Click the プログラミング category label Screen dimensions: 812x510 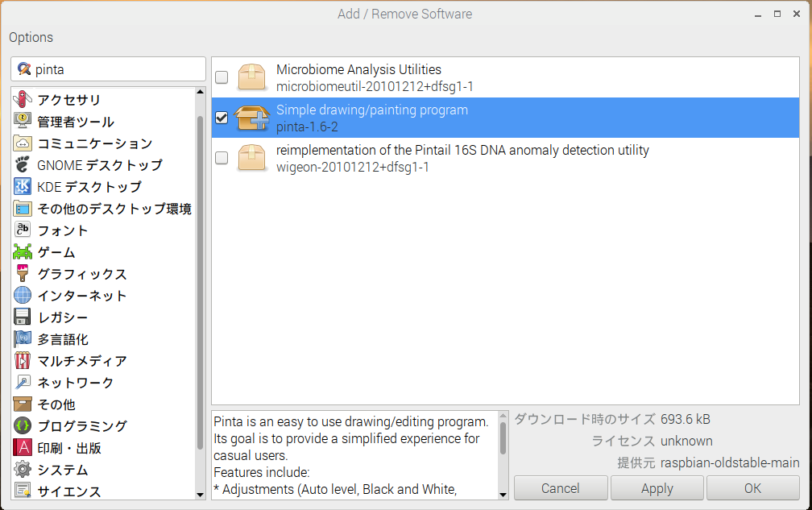pos(82,426)
